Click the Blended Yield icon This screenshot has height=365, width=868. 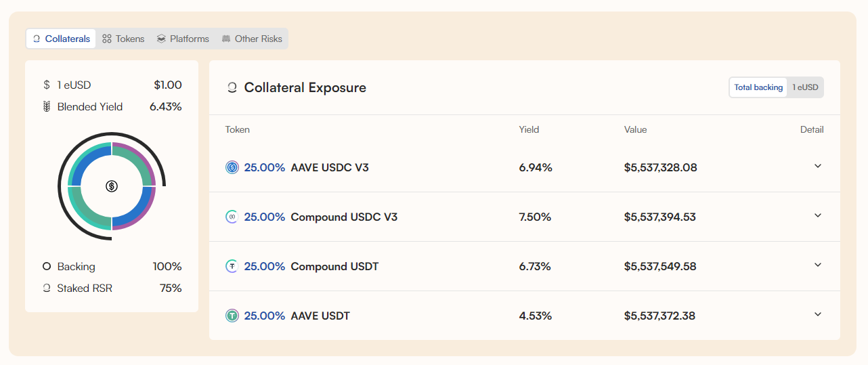tap(47, 106)
